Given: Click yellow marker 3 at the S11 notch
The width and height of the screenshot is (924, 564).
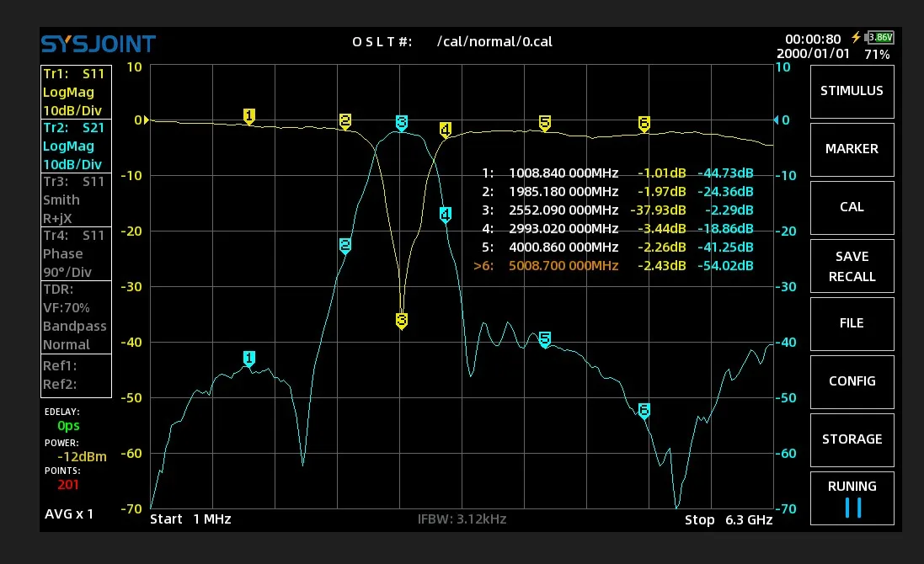Looking at the screenshot, I should (402, 321).
